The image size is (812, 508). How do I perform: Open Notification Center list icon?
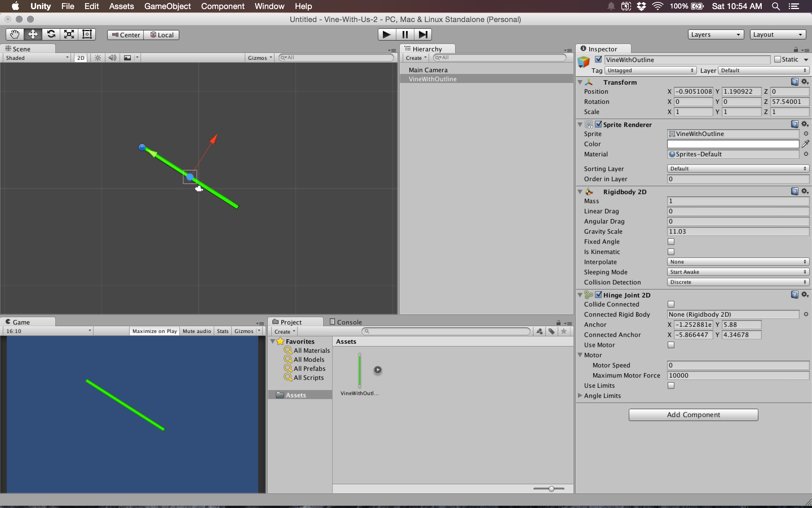click(794, 6)
